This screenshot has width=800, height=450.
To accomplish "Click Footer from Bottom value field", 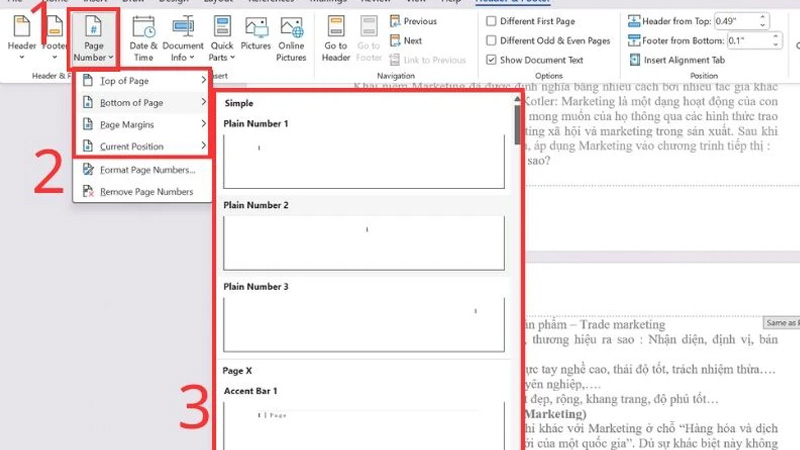I will tap(748, 40).
